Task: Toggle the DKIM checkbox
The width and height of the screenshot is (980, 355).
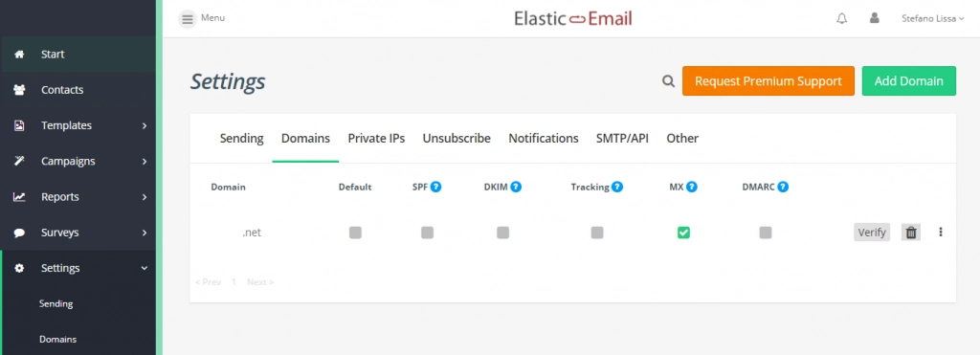Action: pos(503,233)
